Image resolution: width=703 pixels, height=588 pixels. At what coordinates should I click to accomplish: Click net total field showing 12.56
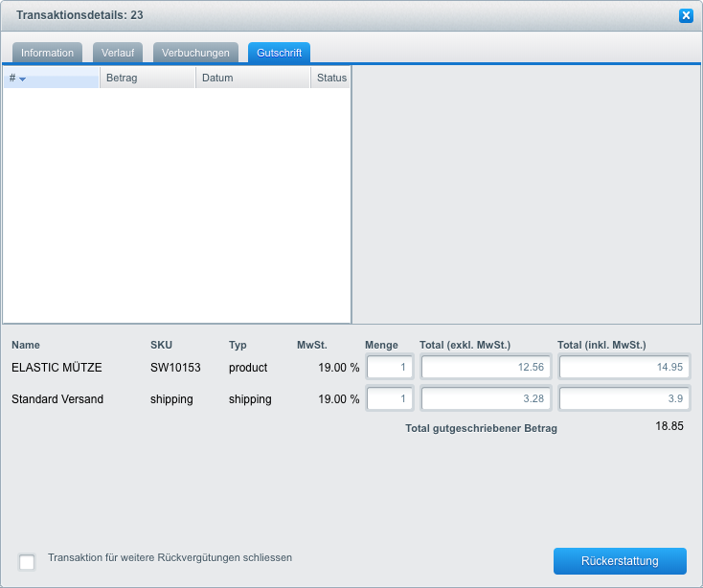pyautogui.click(x=486, y=368)
